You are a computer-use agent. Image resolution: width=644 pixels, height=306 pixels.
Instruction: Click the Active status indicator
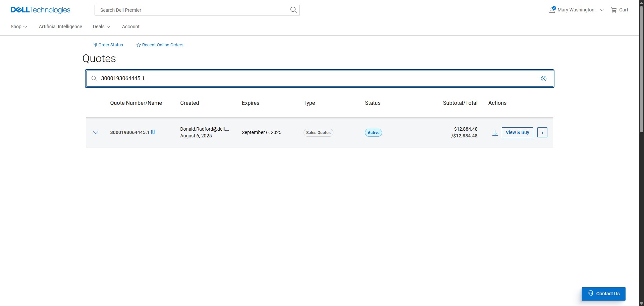373,132
